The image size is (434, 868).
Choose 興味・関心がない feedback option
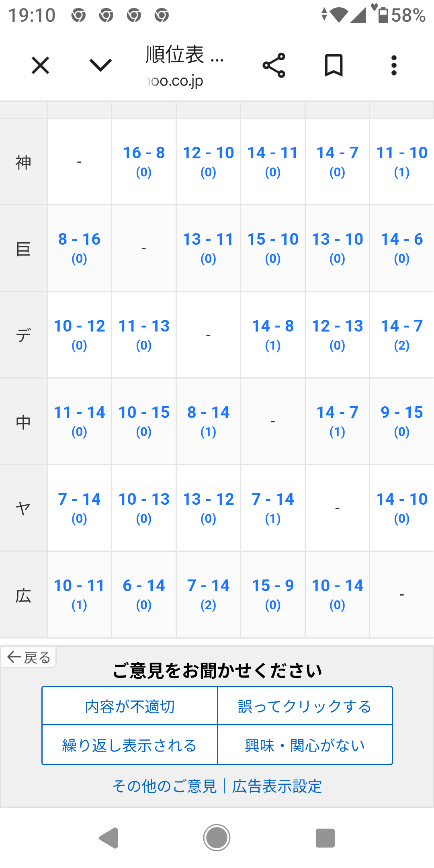tap(305, 745)
